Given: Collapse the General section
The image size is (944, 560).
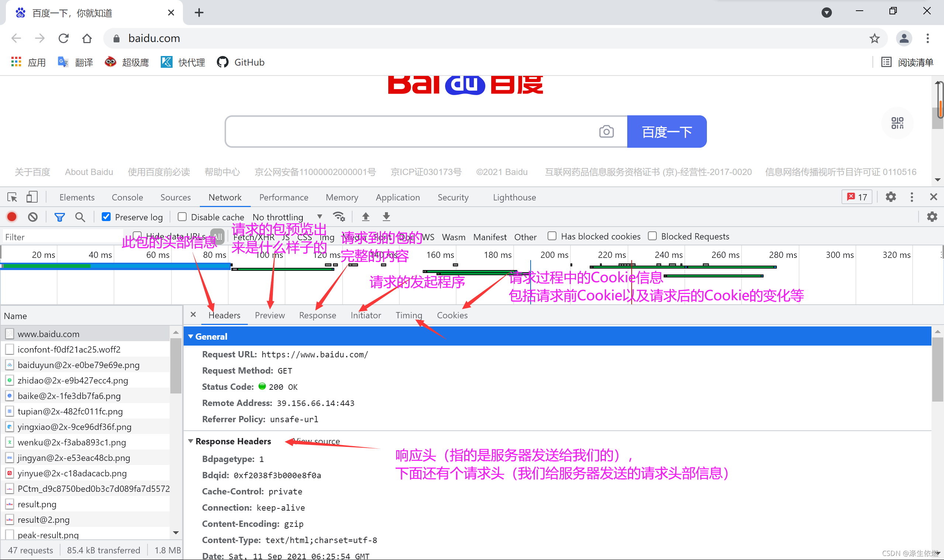Looking at the screenshot, I should [191, 337].
